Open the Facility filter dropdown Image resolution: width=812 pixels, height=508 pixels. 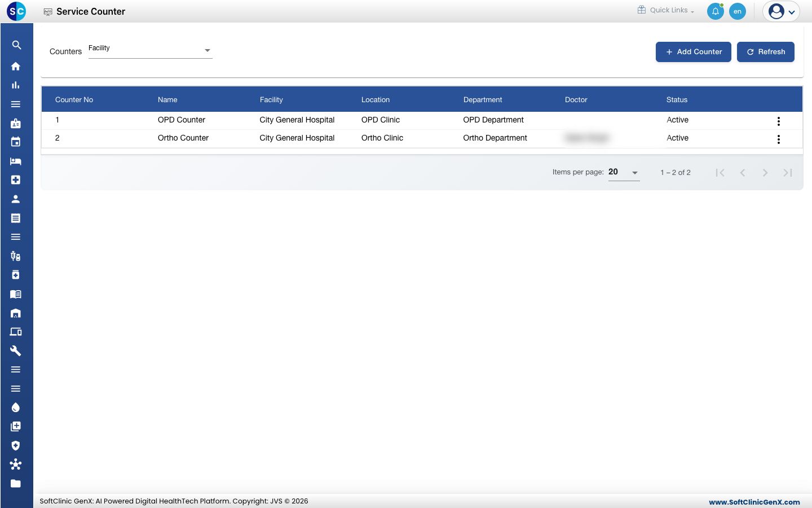[x=151, y=50]
